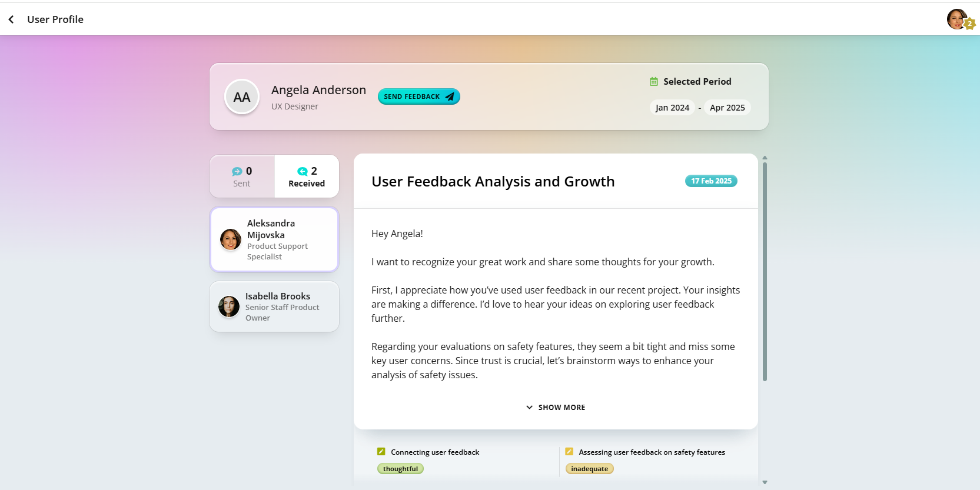Click the scrollbar down arrow

pos(765,482)
